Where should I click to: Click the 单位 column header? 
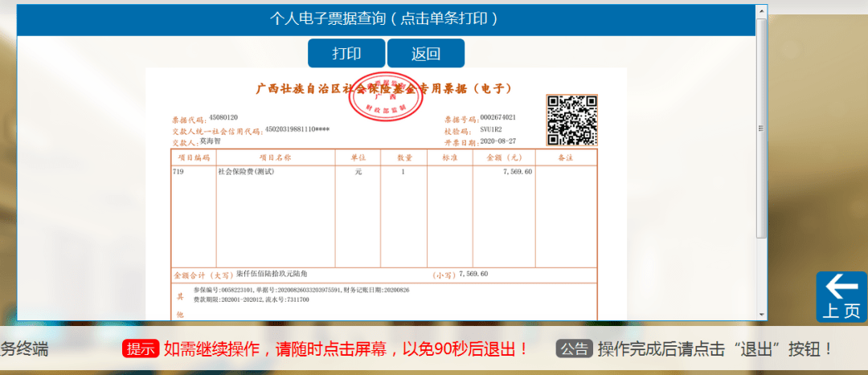[x=358, y=157]
